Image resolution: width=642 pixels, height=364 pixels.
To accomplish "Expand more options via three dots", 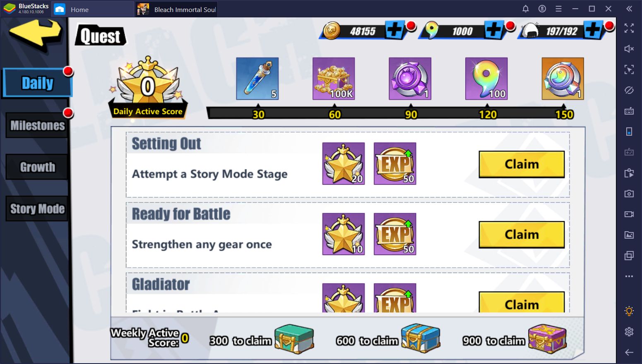I will pos(629,276).
